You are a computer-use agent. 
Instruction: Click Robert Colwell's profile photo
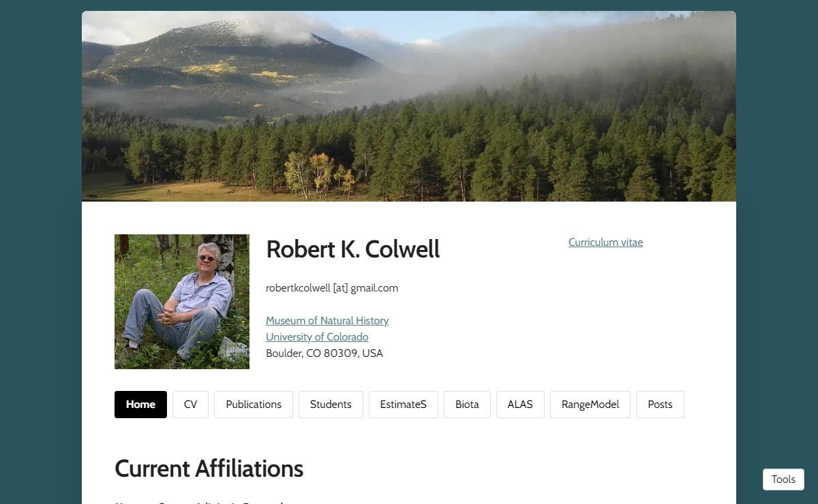182,302
